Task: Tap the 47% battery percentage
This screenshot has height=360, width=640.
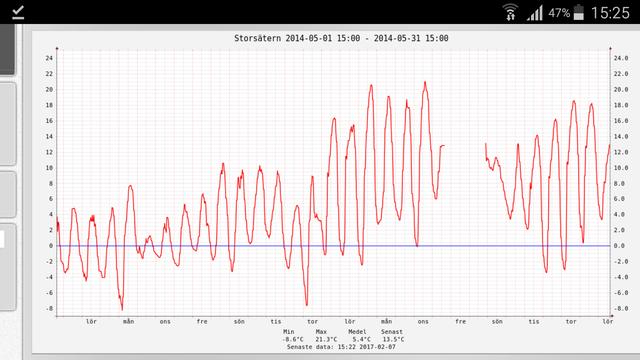Action: click(x=559, y=13)
